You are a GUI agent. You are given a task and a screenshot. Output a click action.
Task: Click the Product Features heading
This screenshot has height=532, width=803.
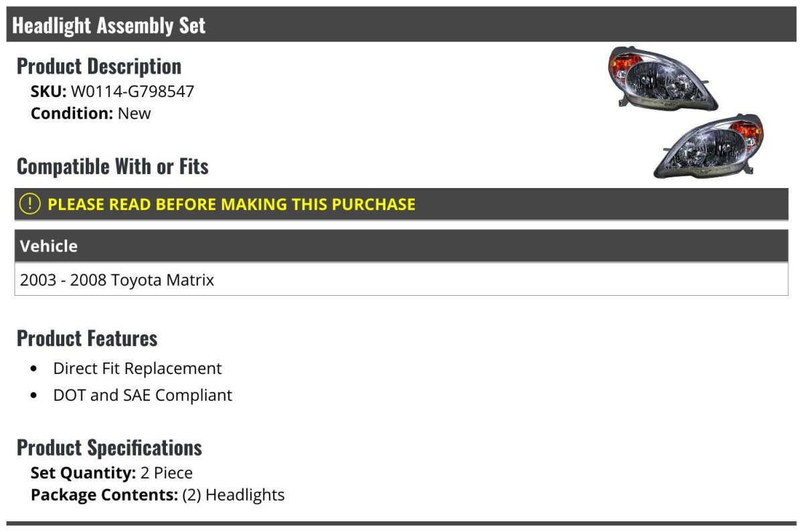click(87, 338)
